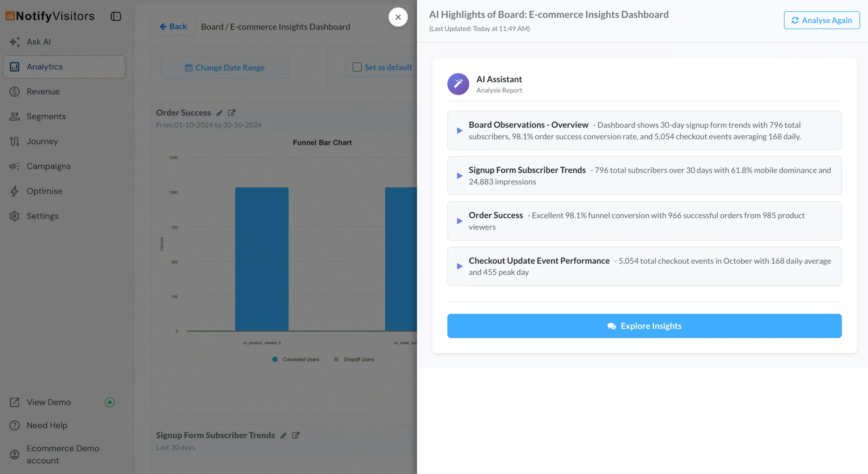Expand Signup Form Subscriber Trends insight
The width and height of the screenshot is (868, 474).
point(459,176)
